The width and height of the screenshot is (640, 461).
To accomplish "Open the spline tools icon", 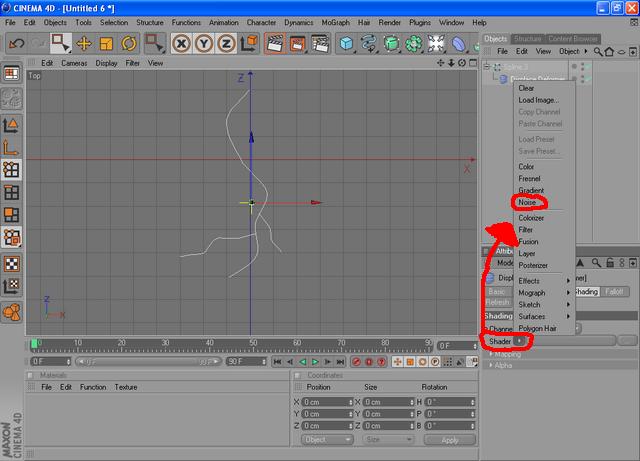I will (369, 43).
